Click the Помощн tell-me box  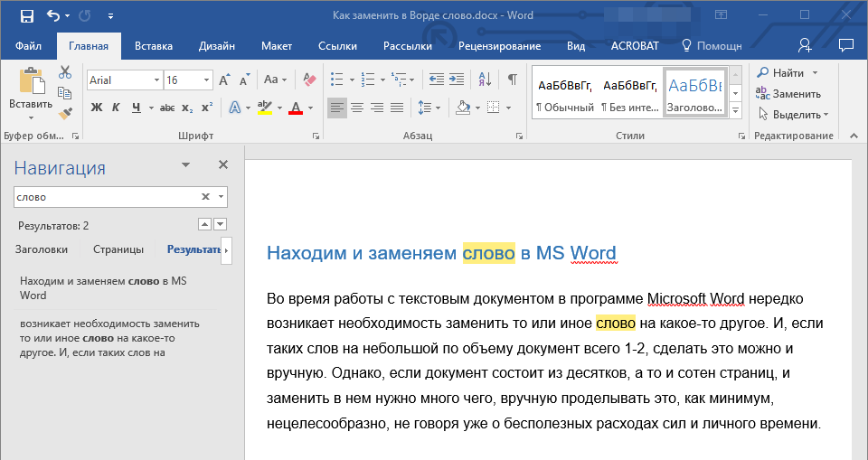pyautogui.click(x=712, y=46)
